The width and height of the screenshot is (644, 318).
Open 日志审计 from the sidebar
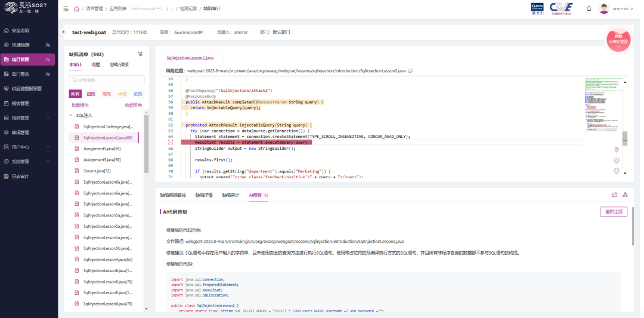coord(20,176)
